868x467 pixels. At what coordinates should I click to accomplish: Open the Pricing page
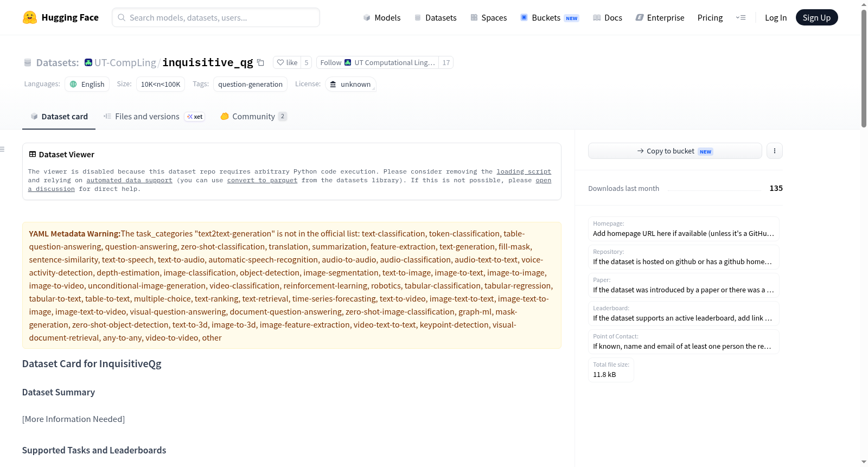click(710, 17)
